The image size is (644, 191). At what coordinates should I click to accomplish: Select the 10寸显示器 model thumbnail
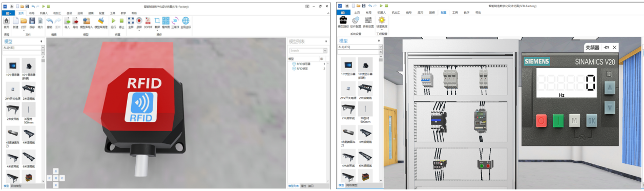[13, 68]
